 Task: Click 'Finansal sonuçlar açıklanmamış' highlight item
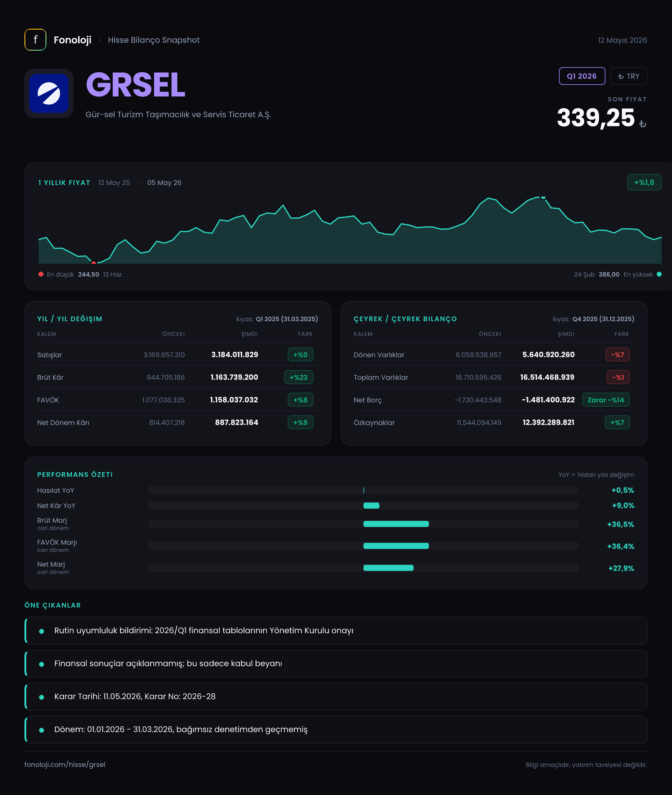pyautogui.click(x=336, y=664)
